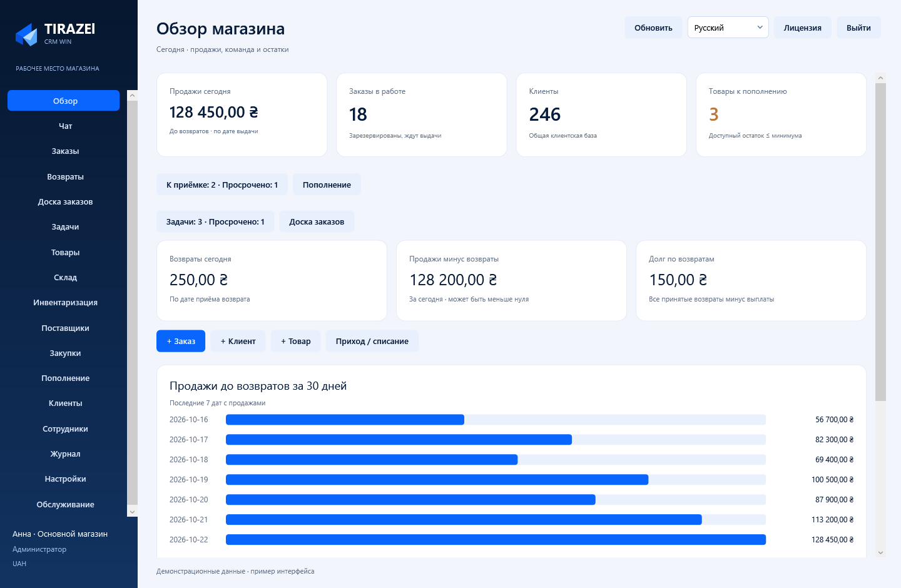Select Поставщики in the sidebar
The height and width of the screenshot is (588, 901).
point(64,328)
